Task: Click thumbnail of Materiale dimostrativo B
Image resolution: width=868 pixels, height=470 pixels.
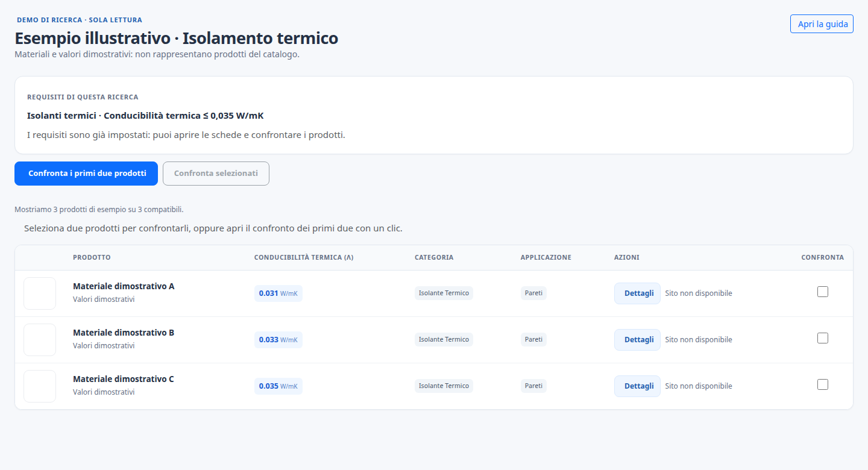Action: (x=40, y=340)
